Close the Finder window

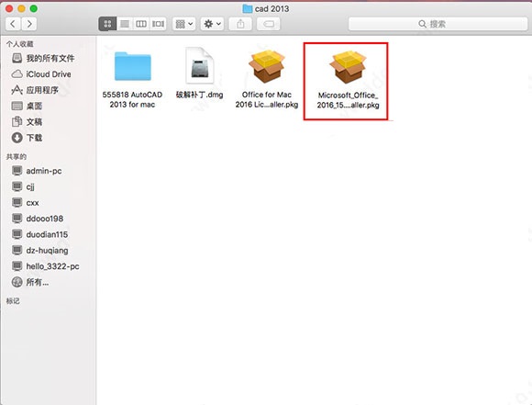click(9, 8)
